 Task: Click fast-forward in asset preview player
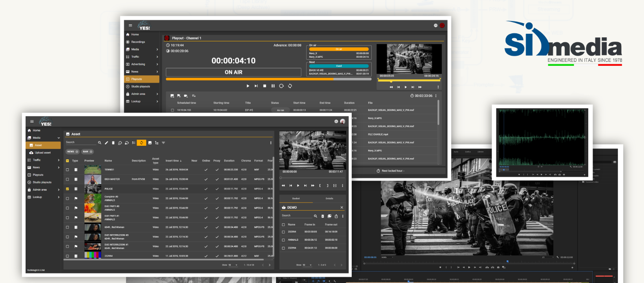[x=313, y=185]
